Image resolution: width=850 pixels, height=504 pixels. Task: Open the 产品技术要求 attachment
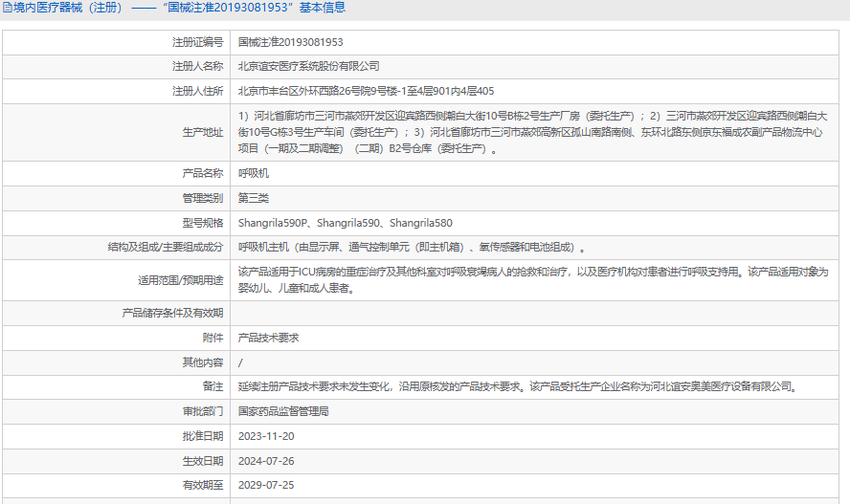coord(268,338)
